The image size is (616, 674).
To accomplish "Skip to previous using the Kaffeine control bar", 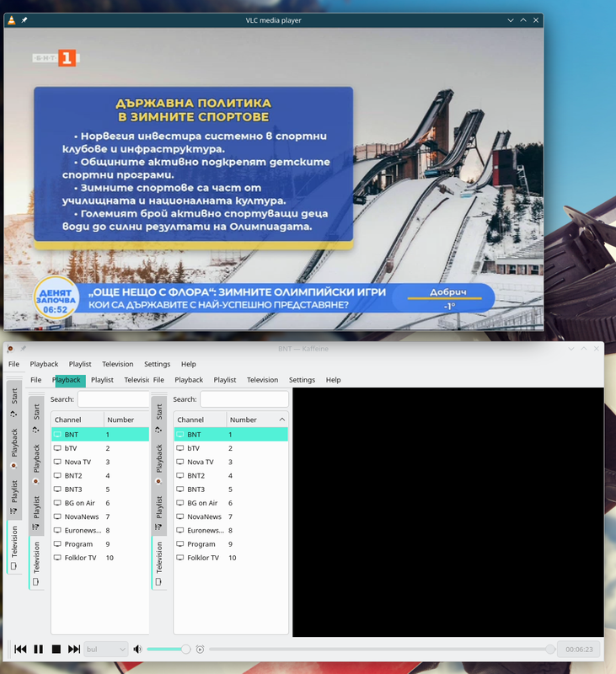I will coord(20,649).
